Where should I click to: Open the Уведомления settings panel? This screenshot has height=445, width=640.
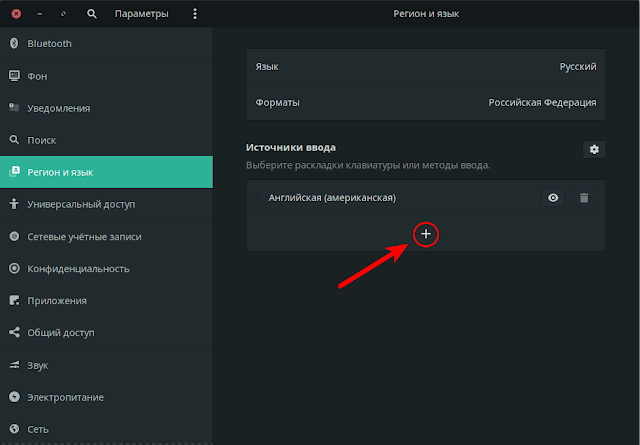click(106, 108)
